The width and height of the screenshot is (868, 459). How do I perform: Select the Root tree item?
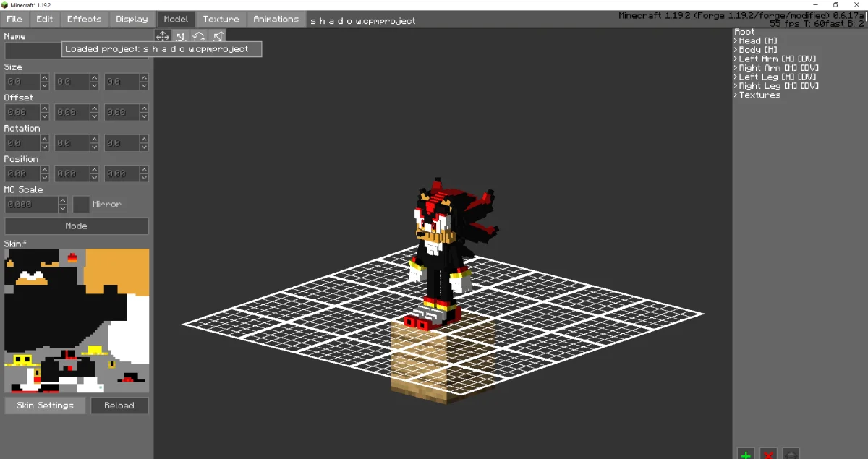[x=744, y=32]
